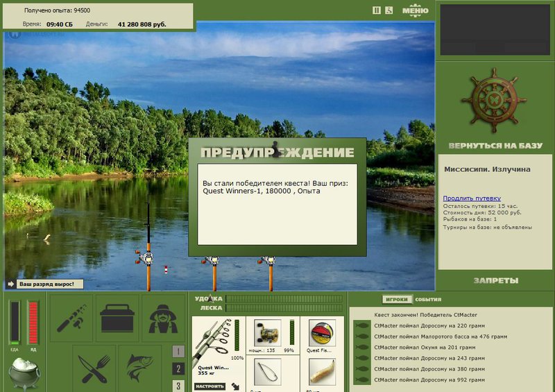
Task: Switch to rod slot 3
Action: click(178, 386)
